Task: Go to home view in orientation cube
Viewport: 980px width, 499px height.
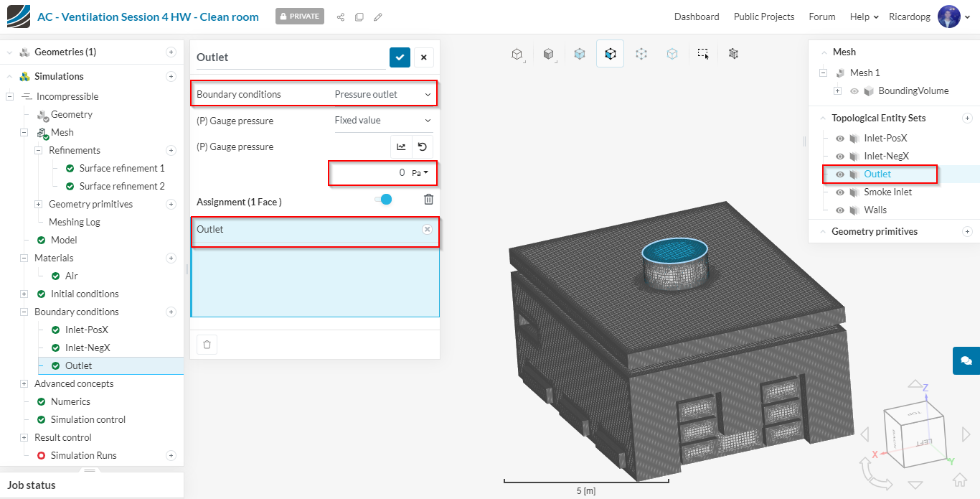Action: (960, 480)
